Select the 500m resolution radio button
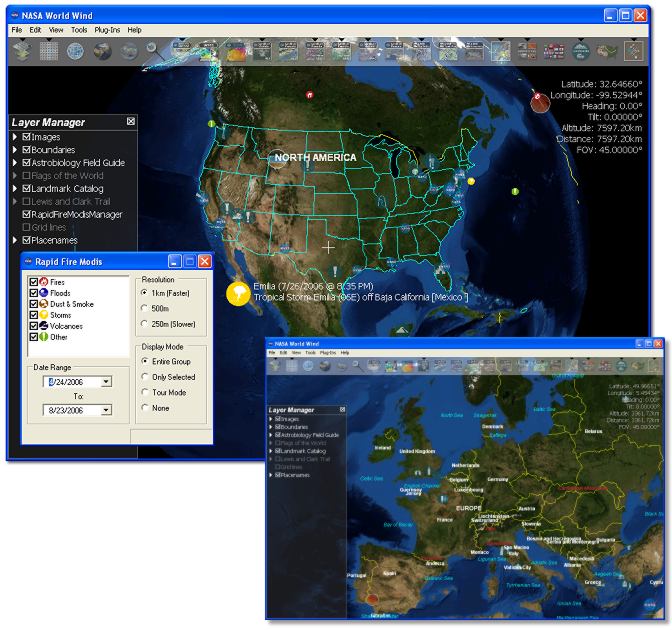672x630 pixels. coord(144,308)
